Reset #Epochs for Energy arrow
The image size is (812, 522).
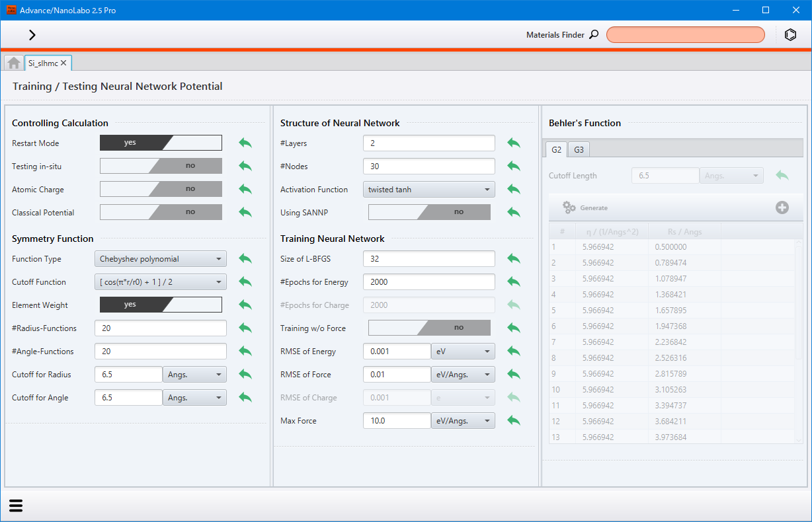(x=514, y=281)
